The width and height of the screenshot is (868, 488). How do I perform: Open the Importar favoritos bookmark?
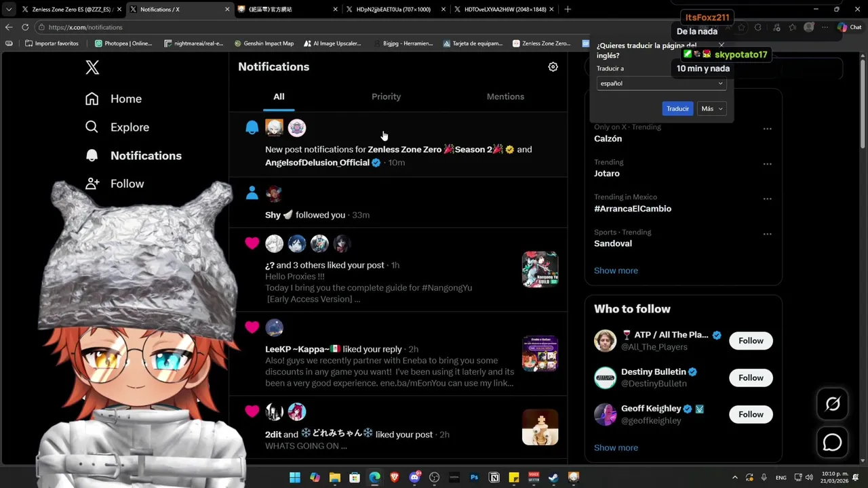(x=52, y=43)
